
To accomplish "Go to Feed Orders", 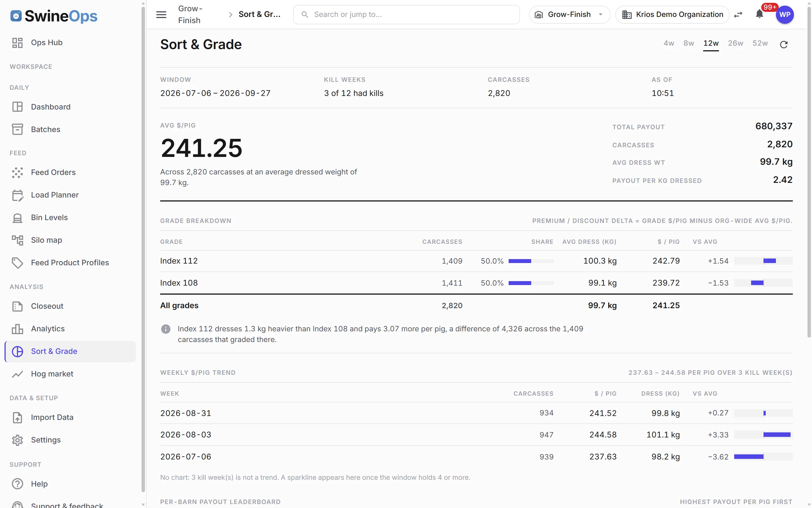I will coord(70,172).
